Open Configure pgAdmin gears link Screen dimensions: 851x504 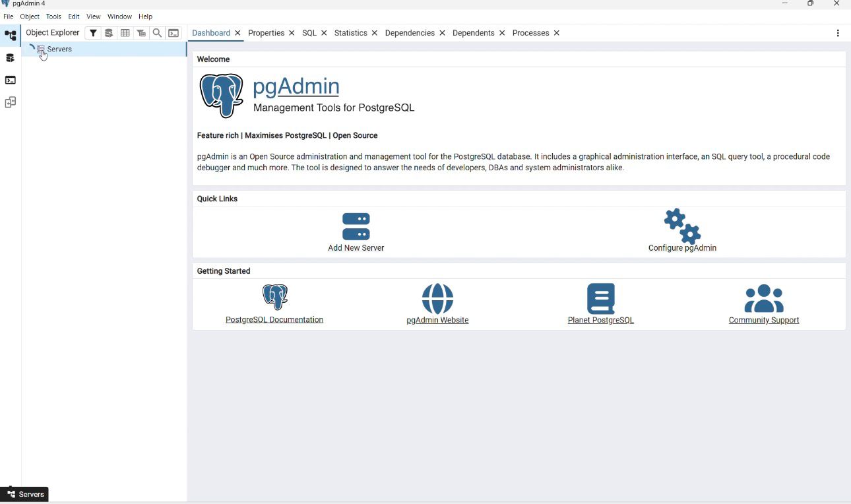(682, 231)
